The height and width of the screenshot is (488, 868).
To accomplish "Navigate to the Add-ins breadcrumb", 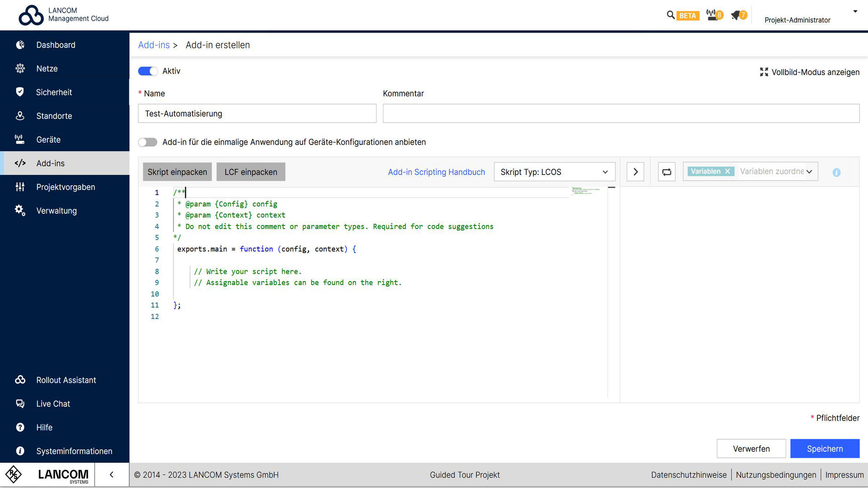I will (x=154, y=45).
